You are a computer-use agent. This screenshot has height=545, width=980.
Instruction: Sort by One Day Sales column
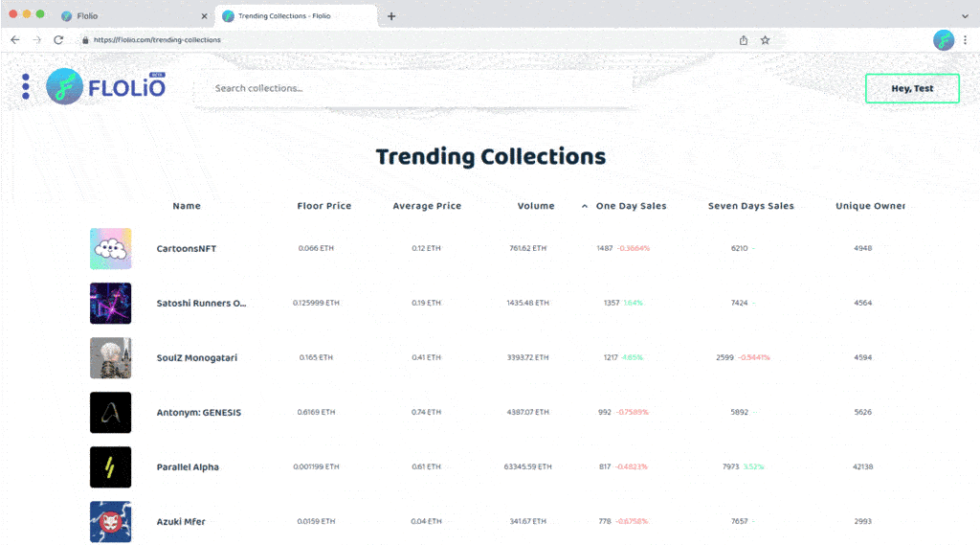(631, 206)
